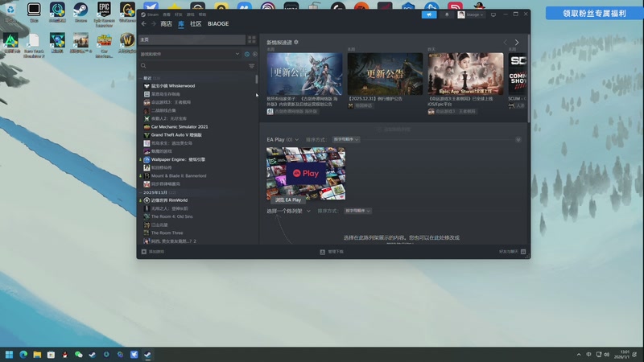Image resolution: width=644 pixels, height=362 pixels.
Task: Open the notifications bell in Steam
Action: (447, 14)
